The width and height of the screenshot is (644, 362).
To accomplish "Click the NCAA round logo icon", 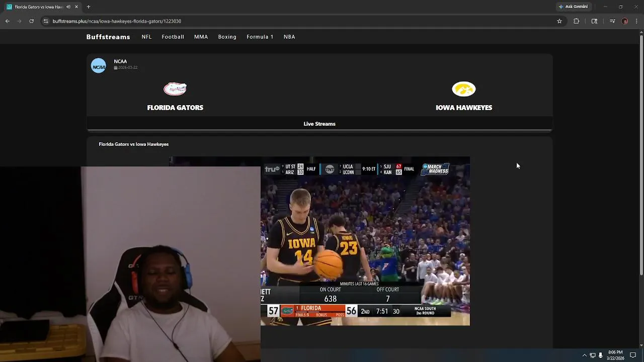I will [99, 66].
